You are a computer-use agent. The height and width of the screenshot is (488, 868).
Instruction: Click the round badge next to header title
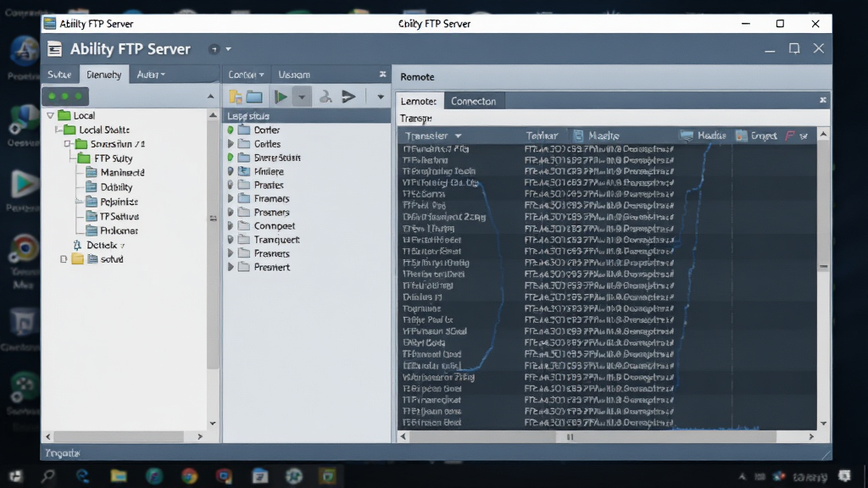point(214,49)
